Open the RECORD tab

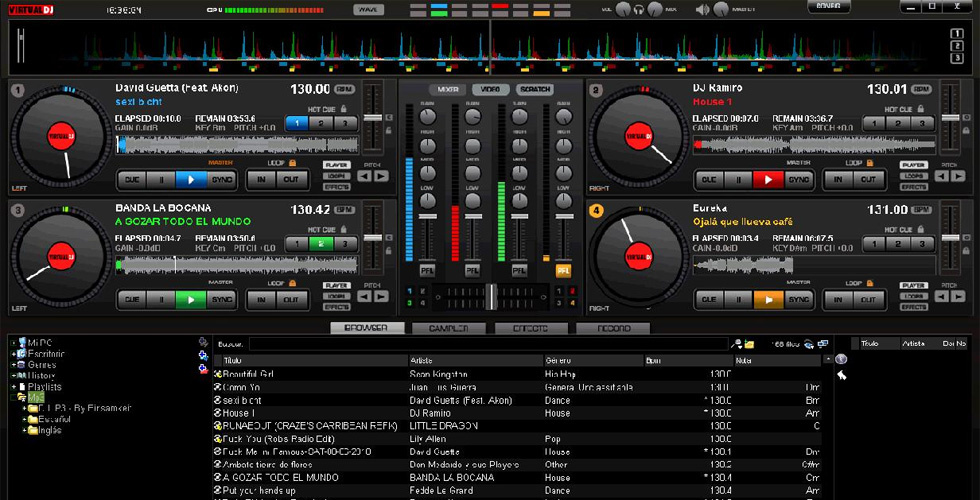(x=612, y=328)
